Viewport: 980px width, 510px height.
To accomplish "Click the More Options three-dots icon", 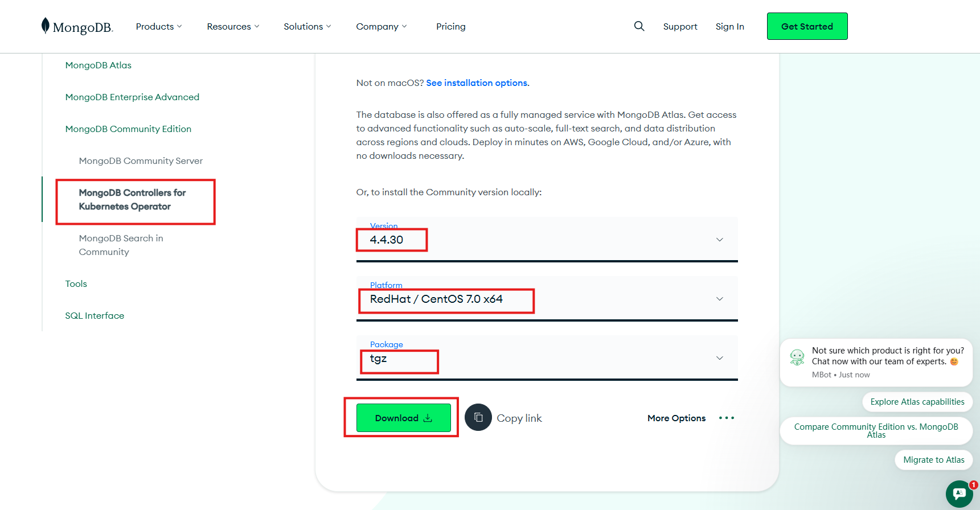I will pyautogui.click(x=726, y=418).
